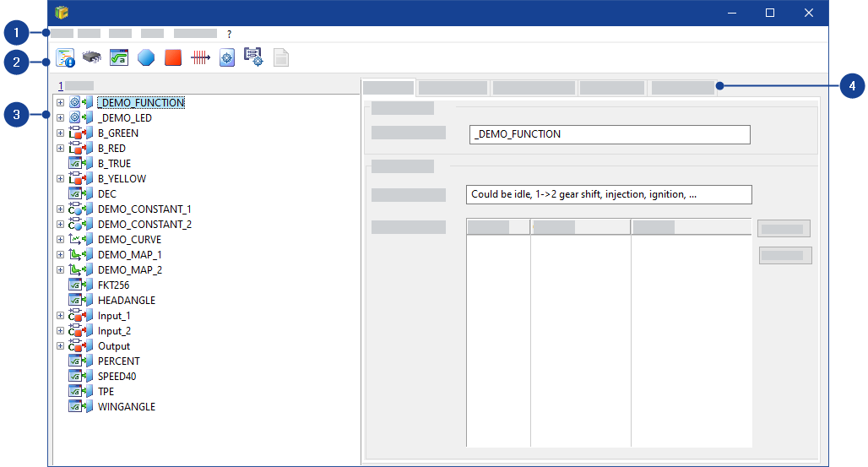Select the WINGANGLE entry in the tree
This screenshot has width=868, height=467.
(126, 407)
